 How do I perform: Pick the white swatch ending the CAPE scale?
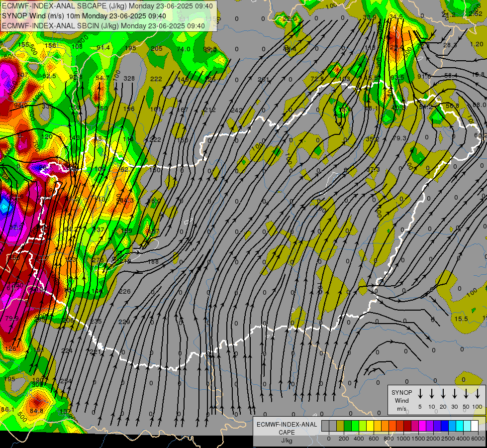click(474, 426)
